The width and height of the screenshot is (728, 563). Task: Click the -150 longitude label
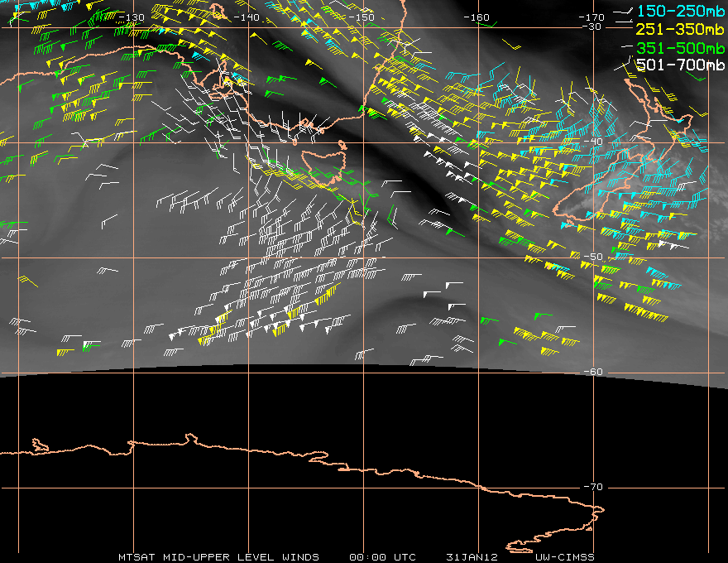(362, 17)
